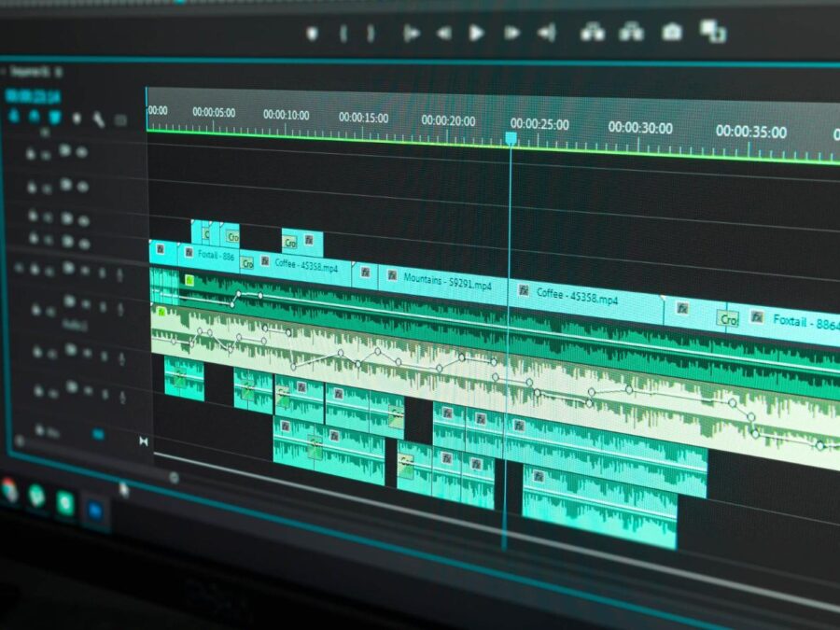Lock the second video track

[x=32, y=187]
